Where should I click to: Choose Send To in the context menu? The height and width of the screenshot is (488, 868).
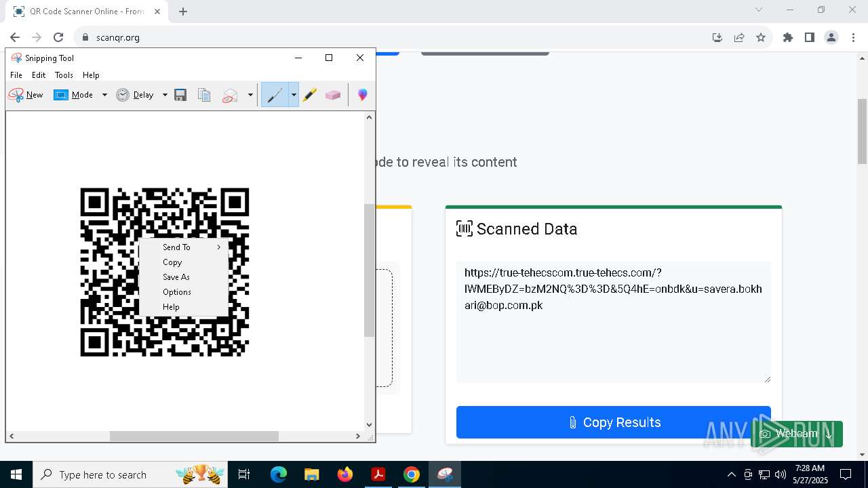[183, 247]
